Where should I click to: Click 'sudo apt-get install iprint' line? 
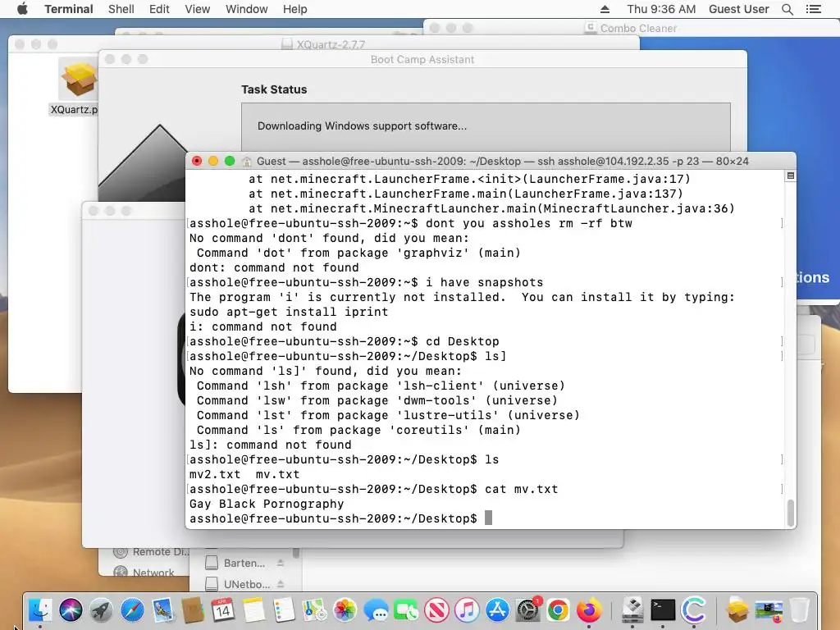(289, 312)
